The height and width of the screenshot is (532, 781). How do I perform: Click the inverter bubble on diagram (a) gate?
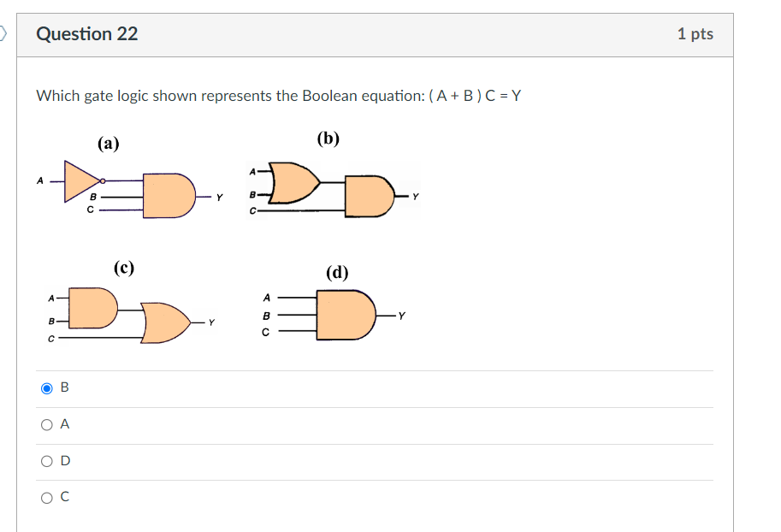(103, 181)
